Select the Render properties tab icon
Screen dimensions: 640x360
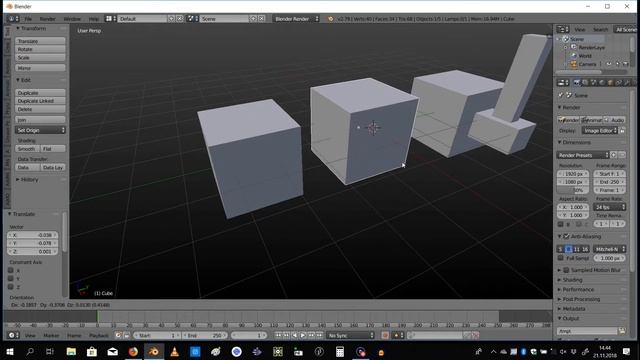coord(576,82)
